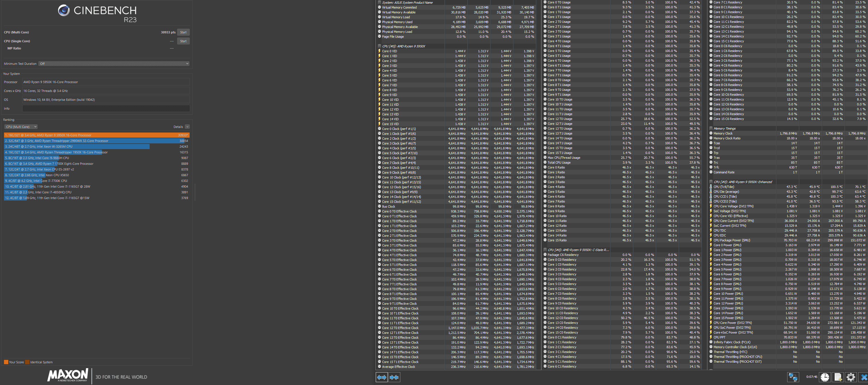Start the CPU Multi Core test

click(183, 32)
